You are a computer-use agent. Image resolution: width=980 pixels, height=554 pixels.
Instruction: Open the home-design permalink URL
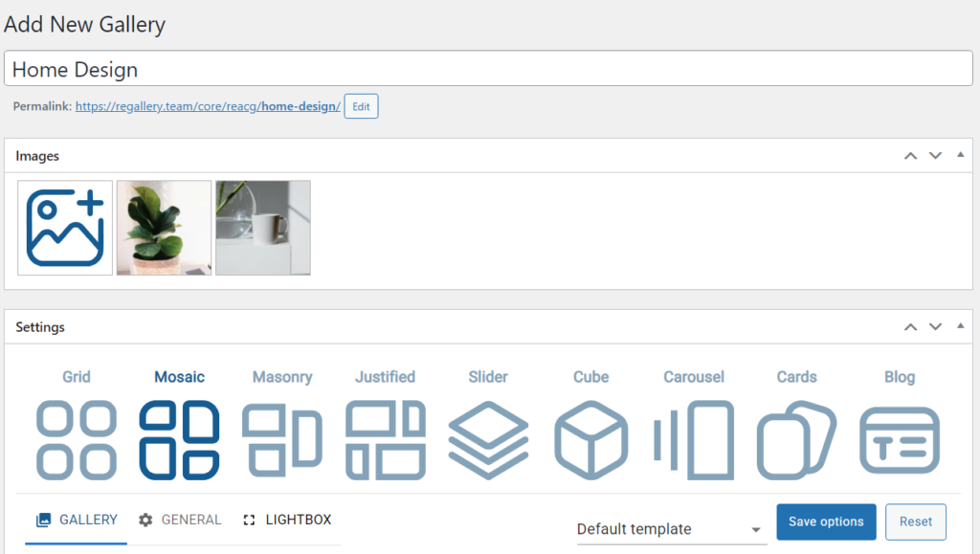208,106
